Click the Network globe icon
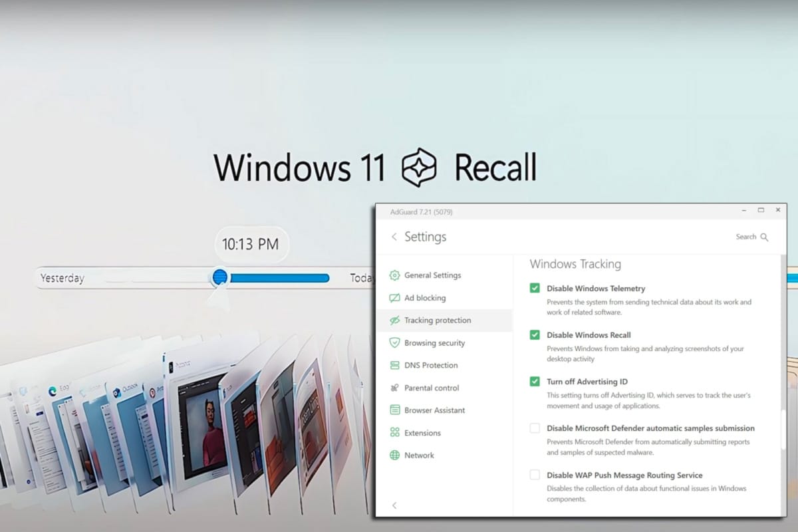The height and width of the screenshot is (532, 798). click(x=394, y=456)
